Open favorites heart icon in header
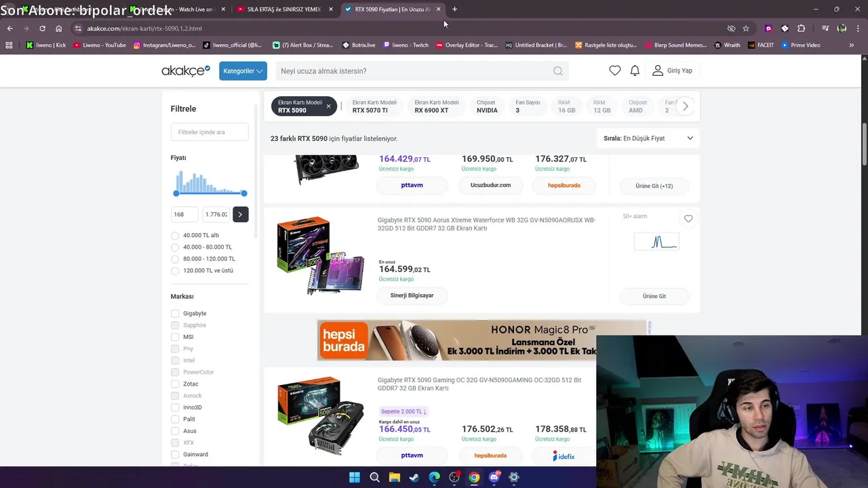Viewport: 868px width, 488px height. pyautogui.click(x=615, y=70)
